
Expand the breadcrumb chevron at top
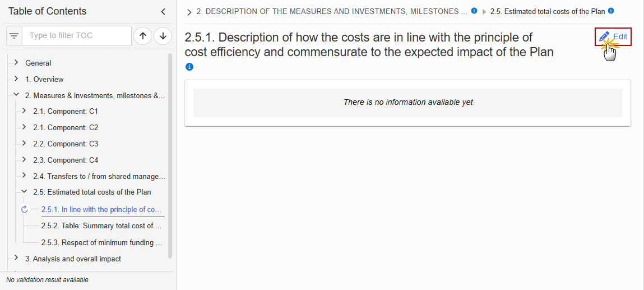pos(189,12)
